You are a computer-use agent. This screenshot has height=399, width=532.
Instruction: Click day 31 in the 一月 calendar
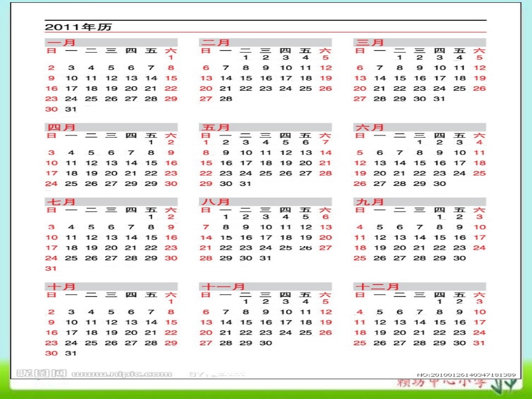[71, 109]
